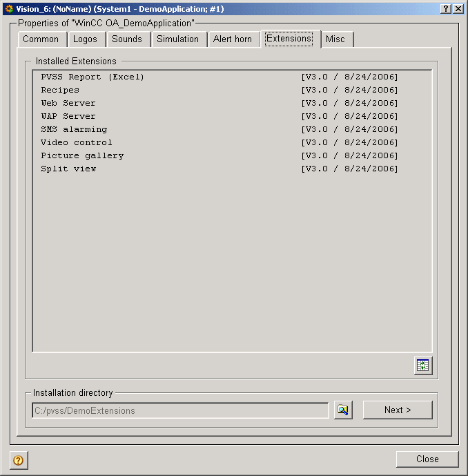The image size is (468, 476).
Task: Select the Recipes extension entry
Action: pos(60,90)
